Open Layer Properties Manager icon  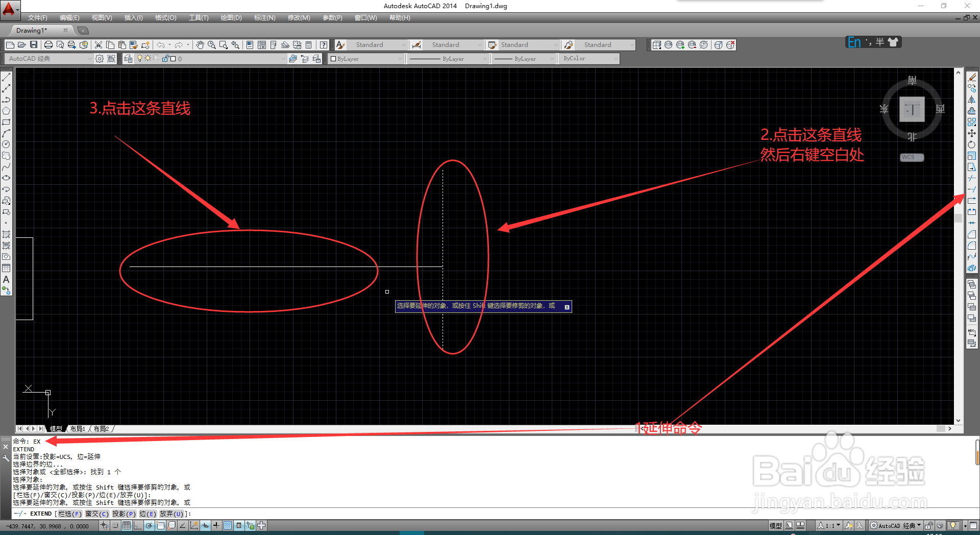128,59
